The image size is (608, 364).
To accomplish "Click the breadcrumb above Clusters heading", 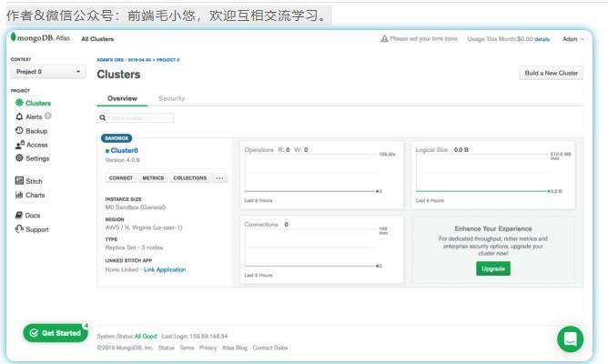I will [x=138, y=60].
